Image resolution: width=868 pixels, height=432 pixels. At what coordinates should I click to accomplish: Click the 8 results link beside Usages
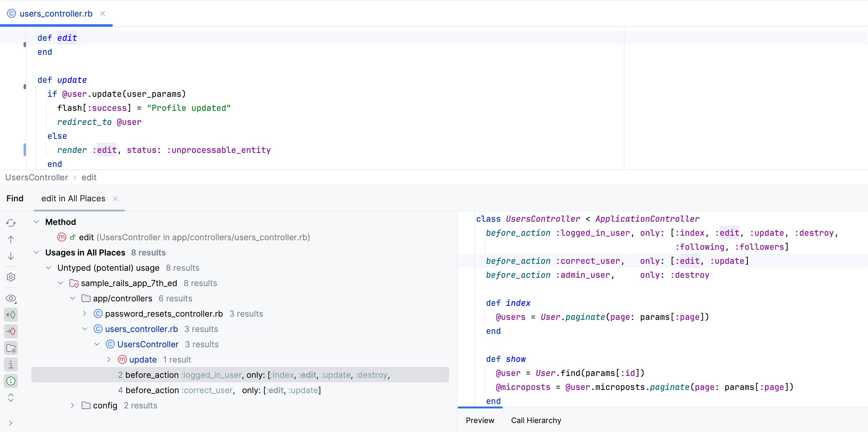tap(148, 252)
